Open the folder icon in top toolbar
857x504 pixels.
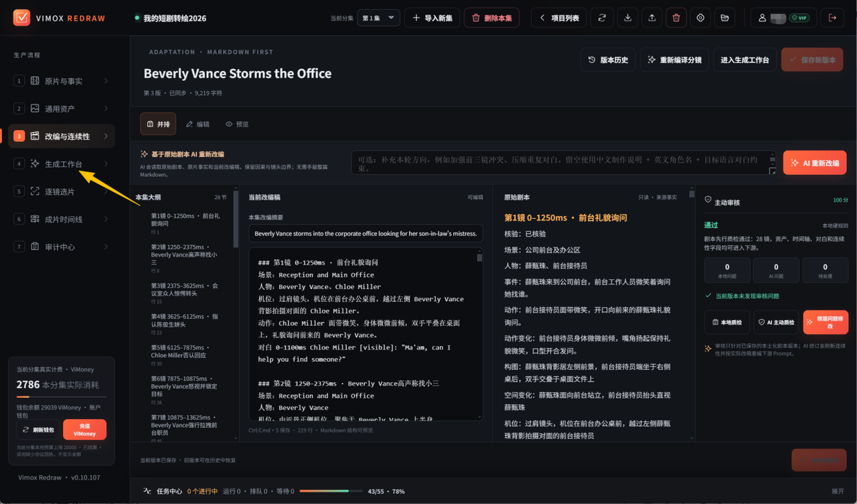coord(724,18)
